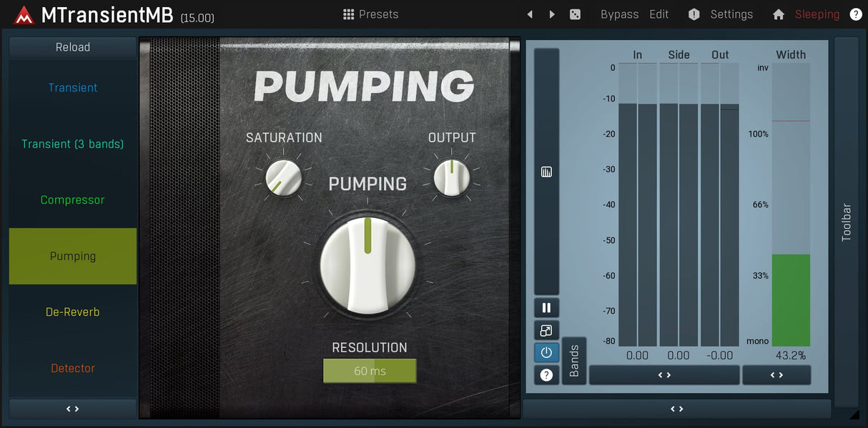Switch to the De-Reverb device
Viewport: 868px width, 428px height.
(72, 312)
